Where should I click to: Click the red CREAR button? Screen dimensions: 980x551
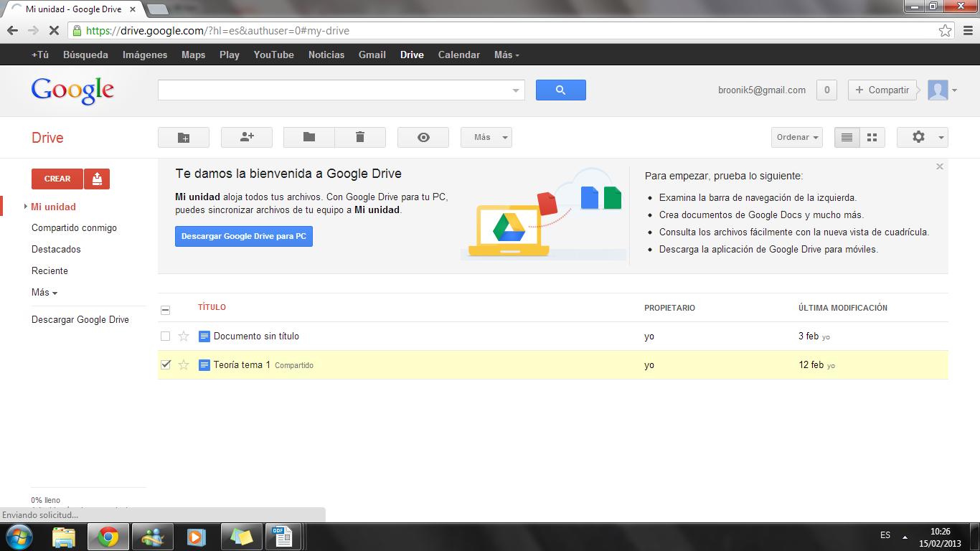pyautogui.click(x=57, y=179)
